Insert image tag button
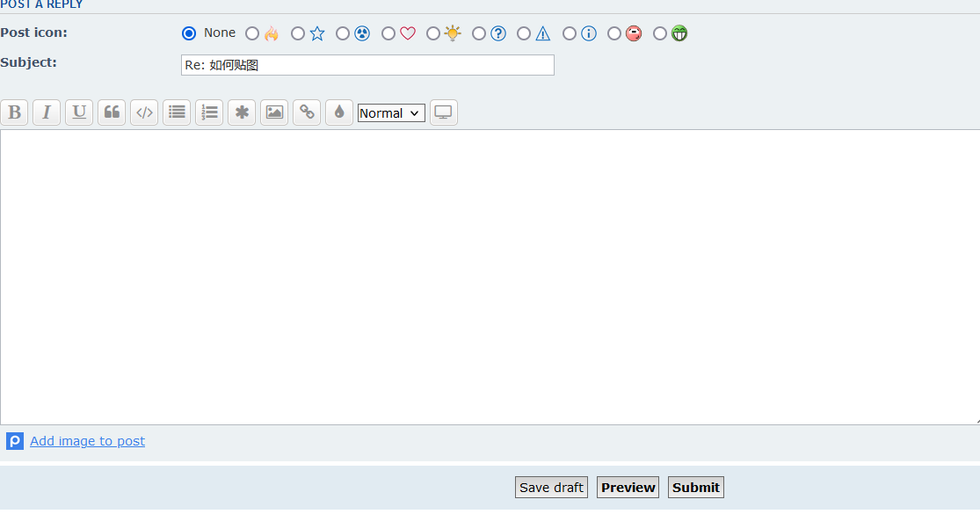Screen dimensions: 980x514 tap(274, 112)
